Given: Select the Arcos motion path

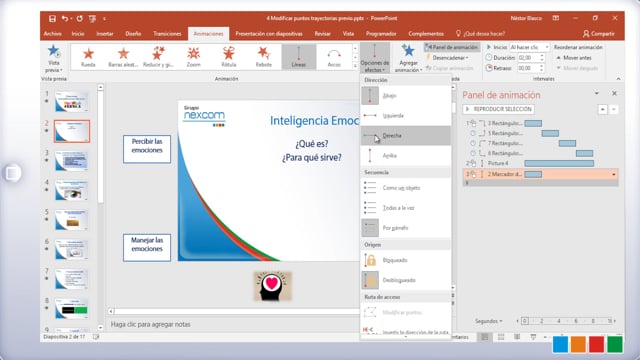Looking at the screenshot, I should tap(334, 57).
